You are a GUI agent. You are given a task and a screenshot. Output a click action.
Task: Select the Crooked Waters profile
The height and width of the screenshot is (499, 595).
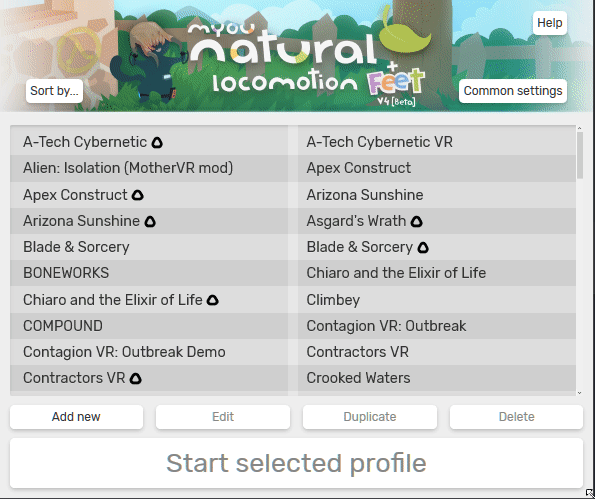437,378
